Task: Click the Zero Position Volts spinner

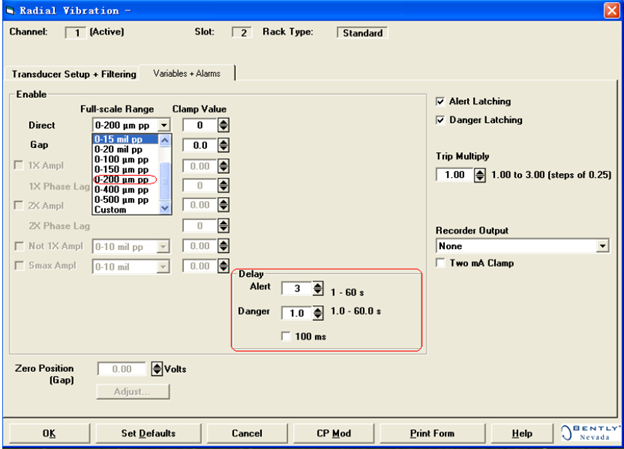Action: pos(157,369)
